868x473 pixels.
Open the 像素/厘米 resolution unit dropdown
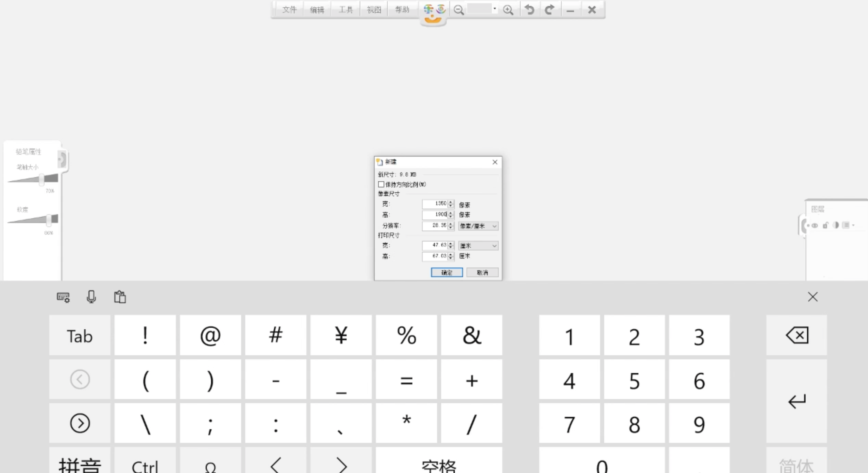click(x=478, y=226)
